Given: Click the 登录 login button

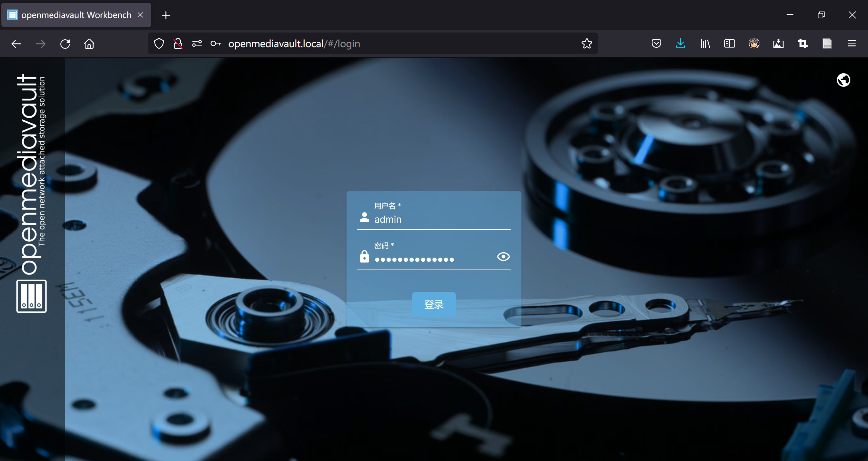Looking at the screenshot, I should click(x=434, y=304).
